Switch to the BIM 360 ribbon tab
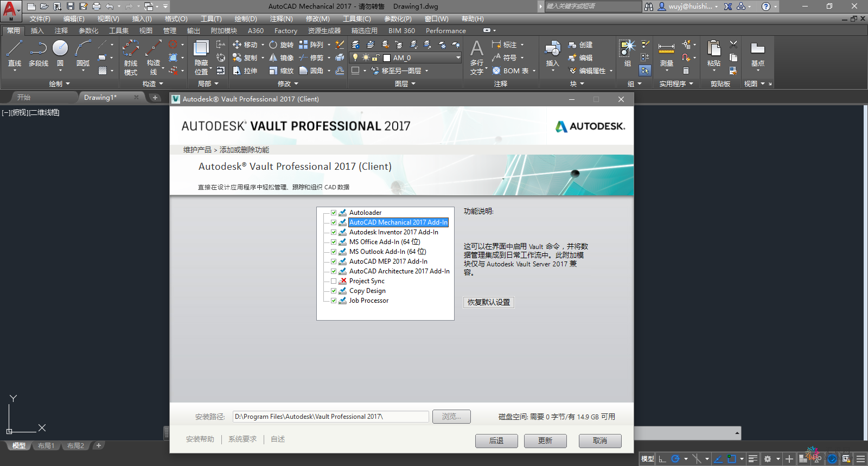 point(401,31)
